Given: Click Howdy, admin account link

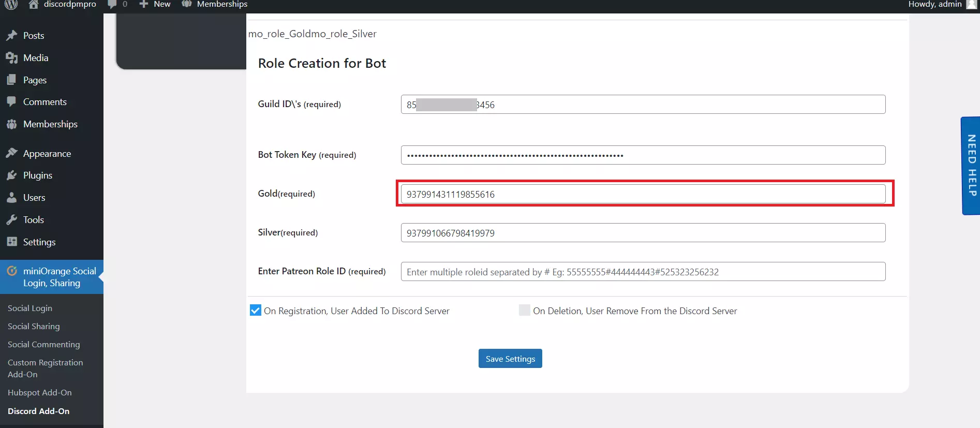Looking at the screenshot, I should (934, 4).
